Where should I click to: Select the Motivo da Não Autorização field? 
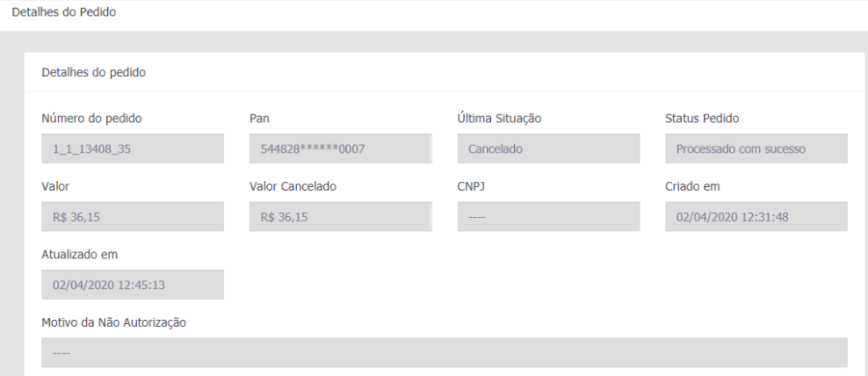[x=445, y=353]
